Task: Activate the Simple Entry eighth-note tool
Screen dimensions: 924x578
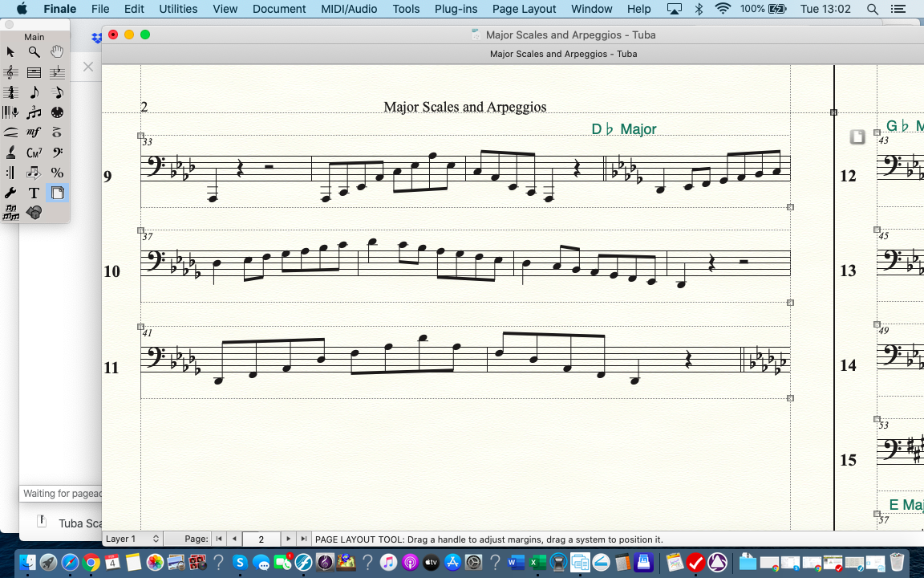Action: 34,92
